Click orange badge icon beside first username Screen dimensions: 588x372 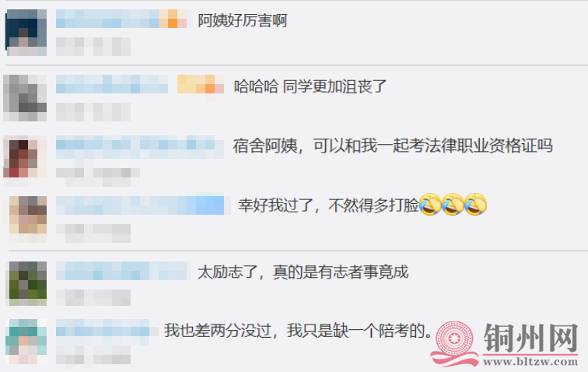173,19
